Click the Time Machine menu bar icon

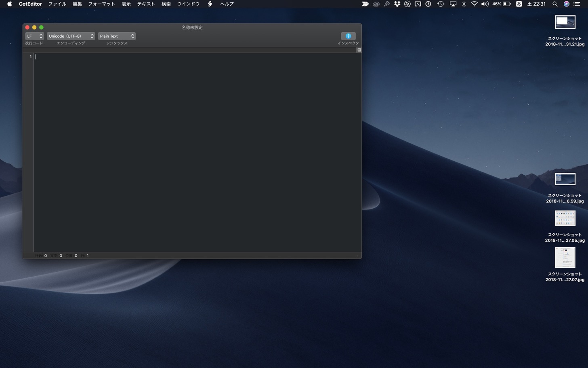click(x=441, y=4)
